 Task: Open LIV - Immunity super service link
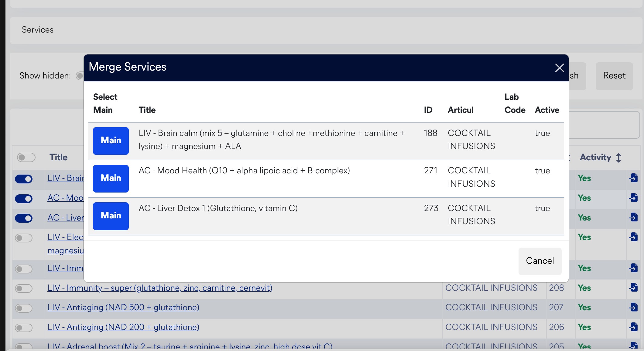160,288
